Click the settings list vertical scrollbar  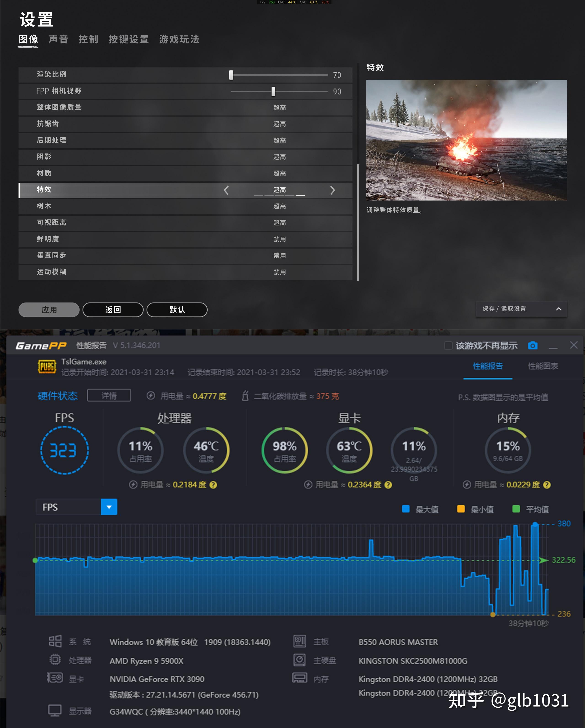point(358,222)
